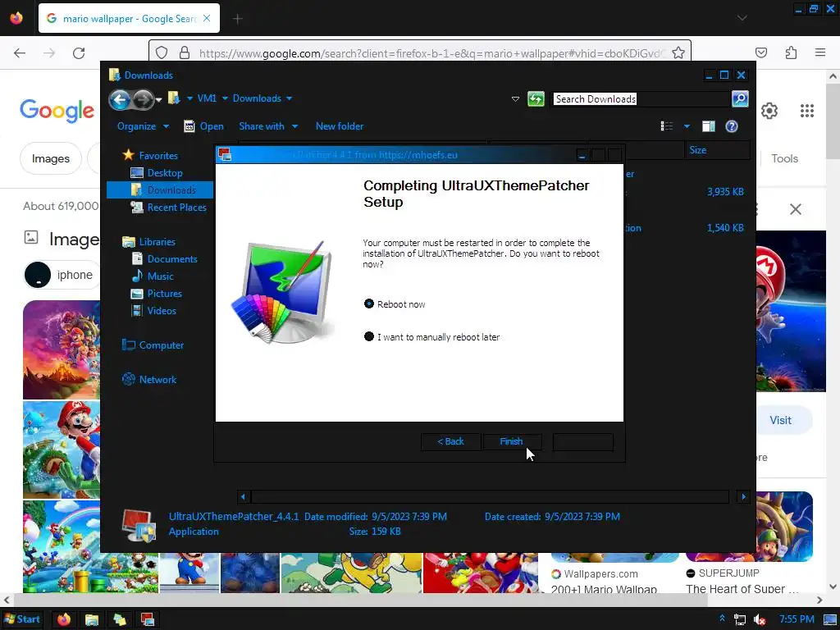Click the Firefox icon on the taskbar
Image resolution: width=840 pixels, height=630 pixels.
64,619
